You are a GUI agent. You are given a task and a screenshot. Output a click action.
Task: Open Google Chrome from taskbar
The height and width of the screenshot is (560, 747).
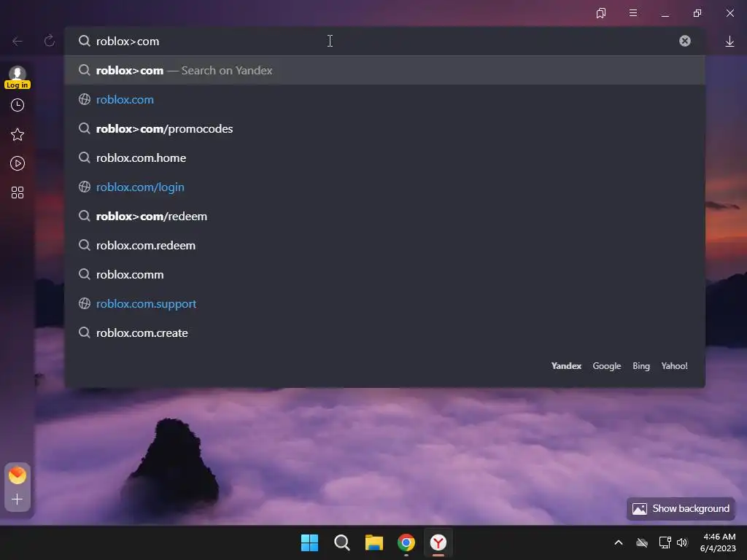pyautogui.click(x=406, y=542)
